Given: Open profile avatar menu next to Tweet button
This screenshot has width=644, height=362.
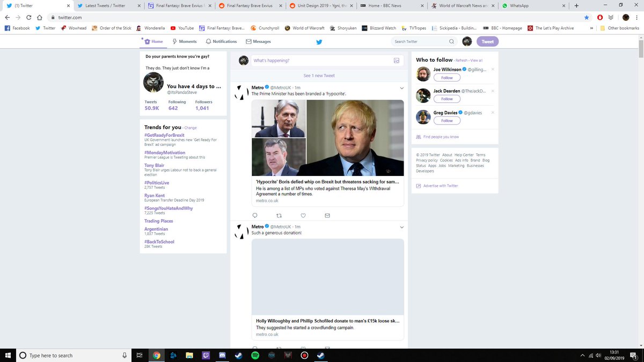Looking at the screenshot, I should [x=467, y=41].
